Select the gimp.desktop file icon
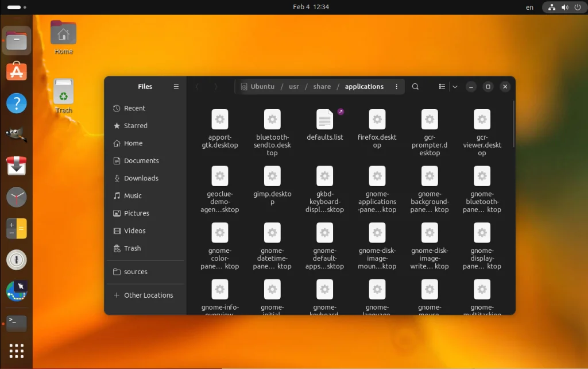Image resolution: width=588 pixels, height=369 pixels. coord(272,176)
